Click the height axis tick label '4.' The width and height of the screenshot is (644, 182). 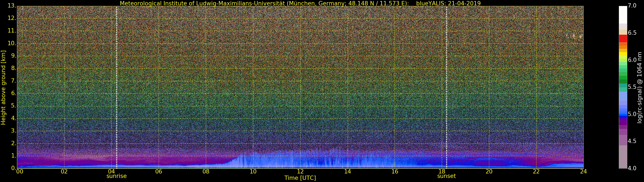pos(14,118)
